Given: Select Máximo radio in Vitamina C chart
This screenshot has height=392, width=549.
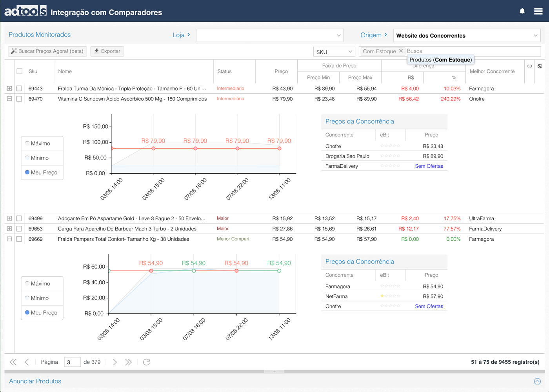Looking at the screenshot, I should click(27, 143).
